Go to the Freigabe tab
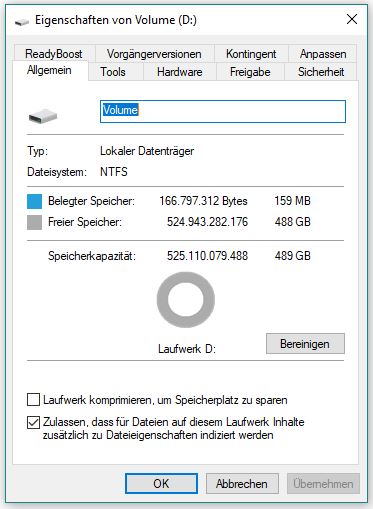 pos(250,72)
